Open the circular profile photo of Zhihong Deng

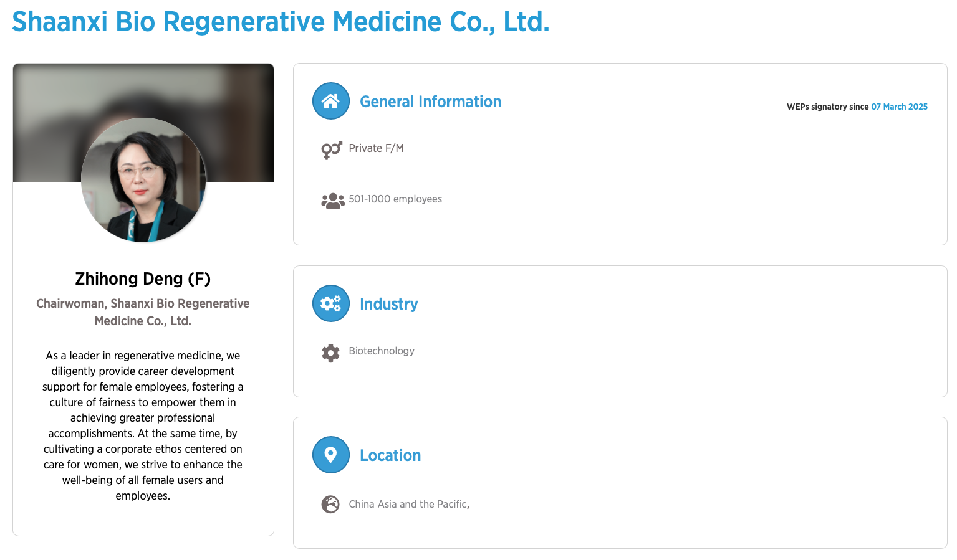click(x=143, y=180)
